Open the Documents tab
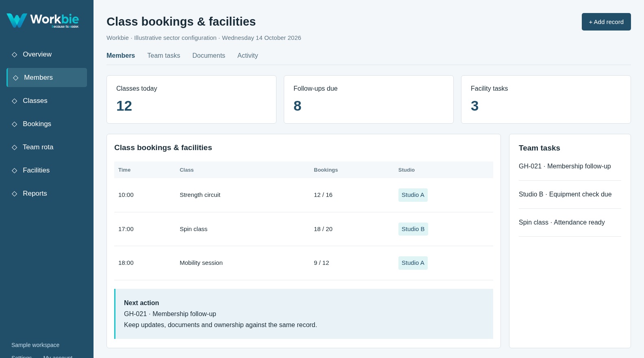Viewport: 644px width, 358px height. pyautogui.click(x=209, y=56)
